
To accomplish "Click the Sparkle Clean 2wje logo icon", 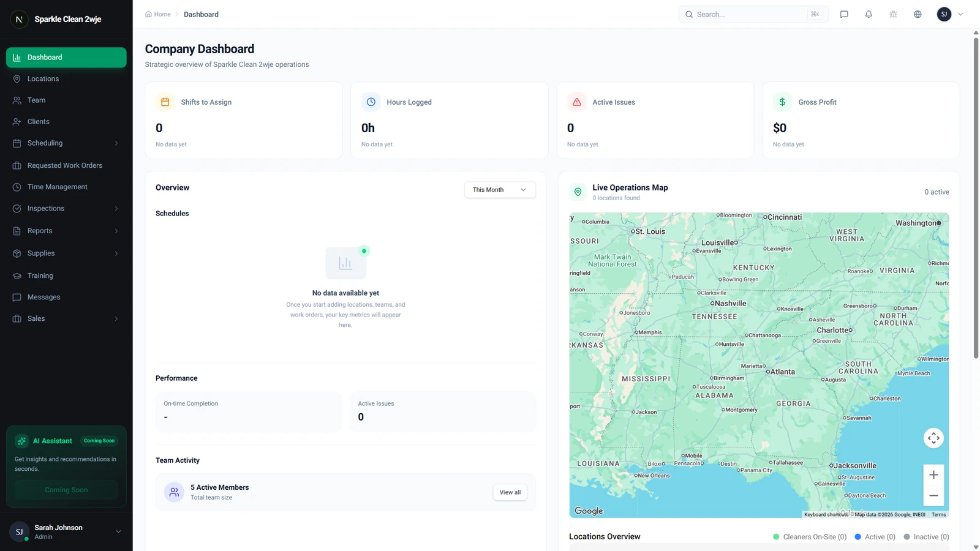I will (19, 19).
